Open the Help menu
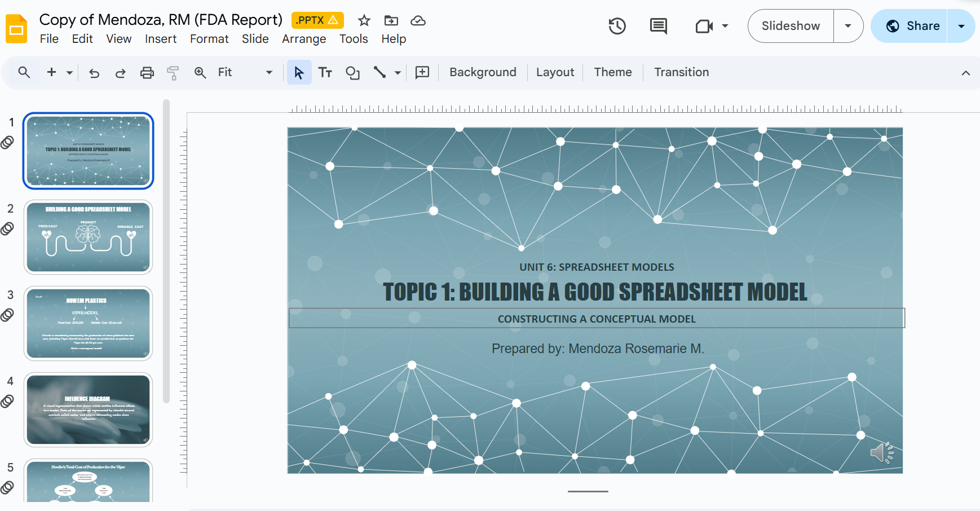980x511 pixels. pyautogui.click(x=394, y=39)
